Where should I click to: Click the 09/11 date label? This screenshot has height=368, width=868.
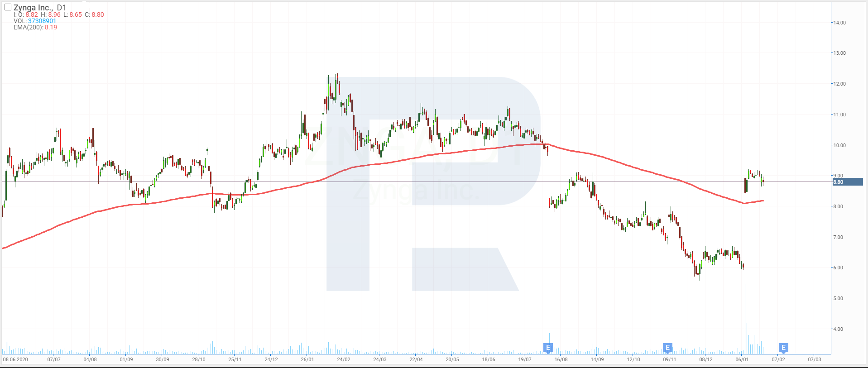670,359
